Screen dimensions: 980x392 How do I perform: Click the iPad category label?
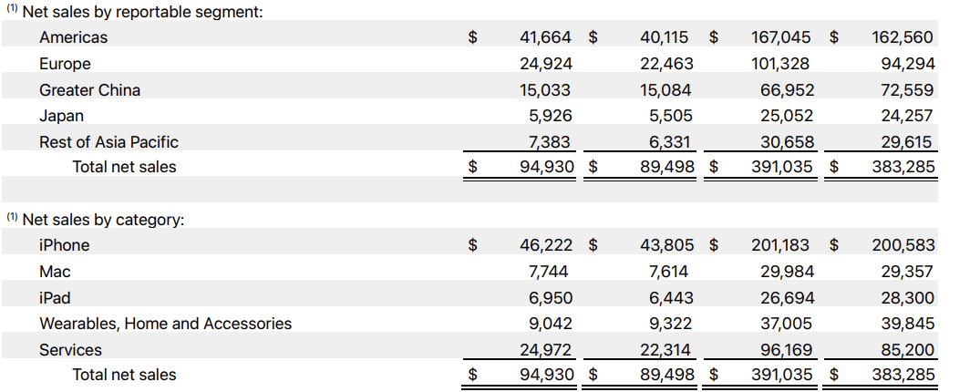(55, 298)
